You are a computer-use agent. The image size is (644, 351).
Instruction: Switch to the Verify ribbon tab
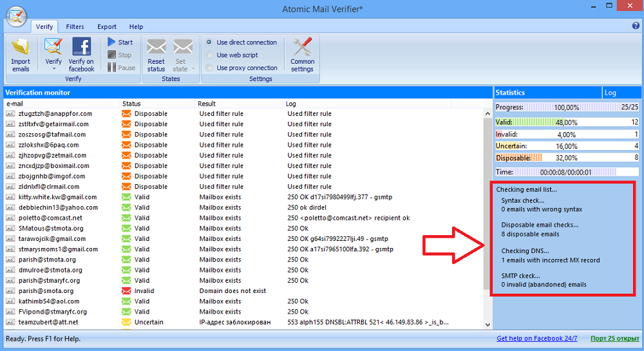click(44, 26)
